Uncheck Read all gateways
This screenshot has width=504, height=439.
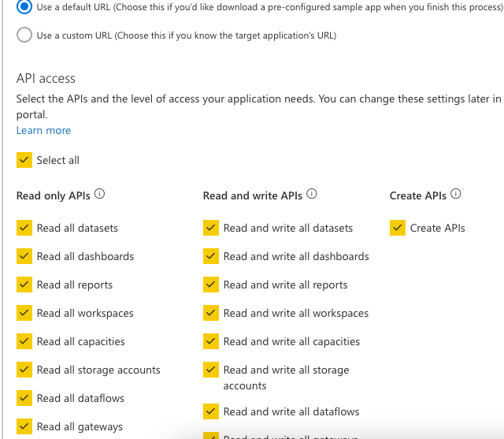24,426
